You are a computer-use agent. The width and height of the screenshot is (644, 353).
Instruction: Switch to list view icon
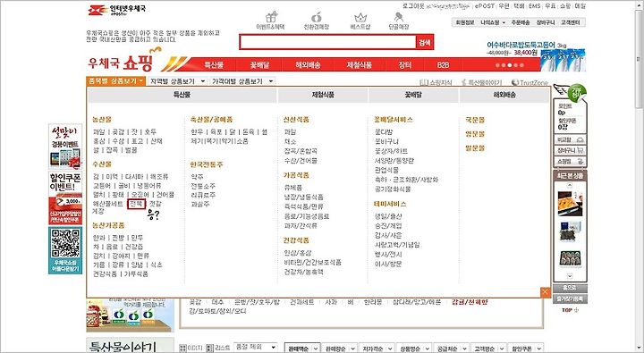coord(210,348)
